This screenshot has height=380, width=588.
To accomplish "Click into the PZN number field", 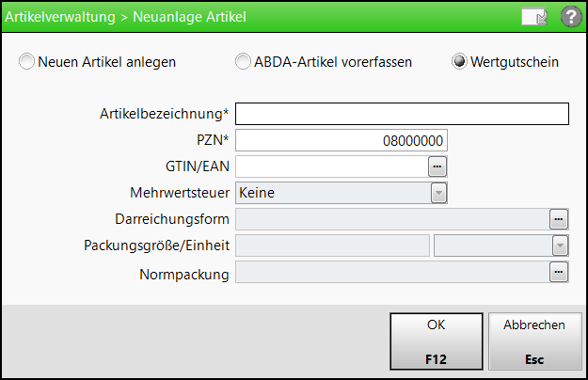I will pyautogui.click(x=341, y=140).
